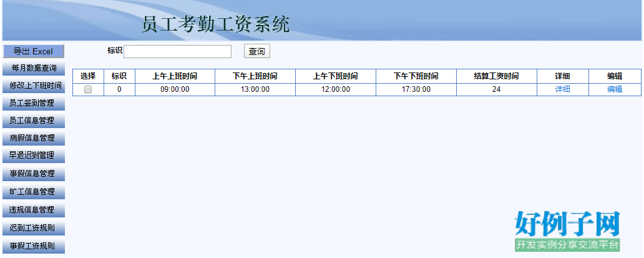Click the 09:00:00 morning start cell

(x=175, y=89)
